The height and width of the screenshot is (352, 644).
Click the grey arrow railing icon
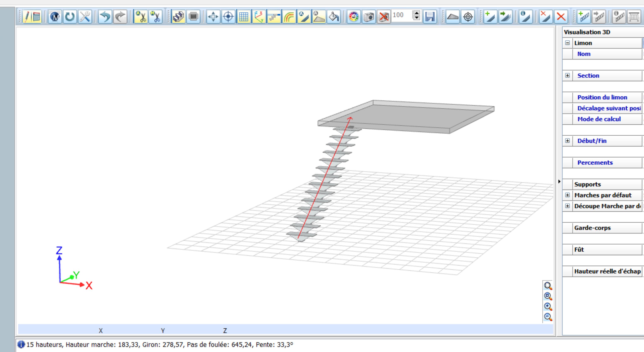(599, 17)
